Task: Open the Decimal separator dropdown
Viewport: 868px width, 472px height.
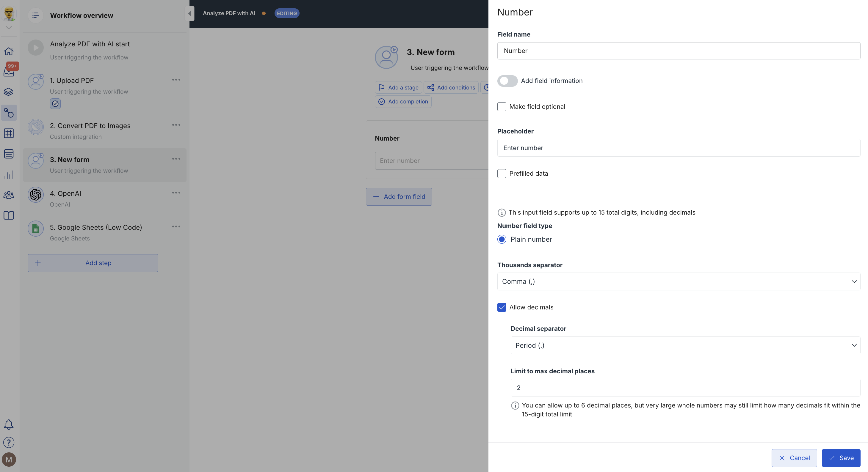Action: pos(685,345)
